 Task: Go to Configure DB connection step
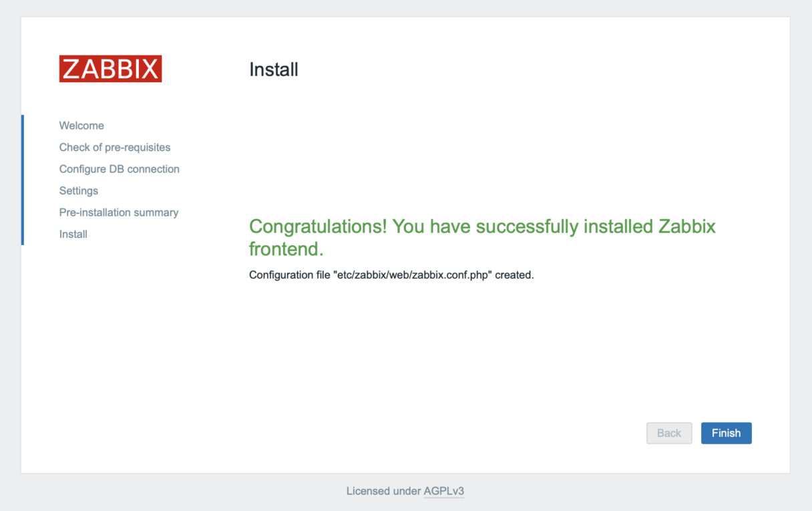[x=119, y=169]
